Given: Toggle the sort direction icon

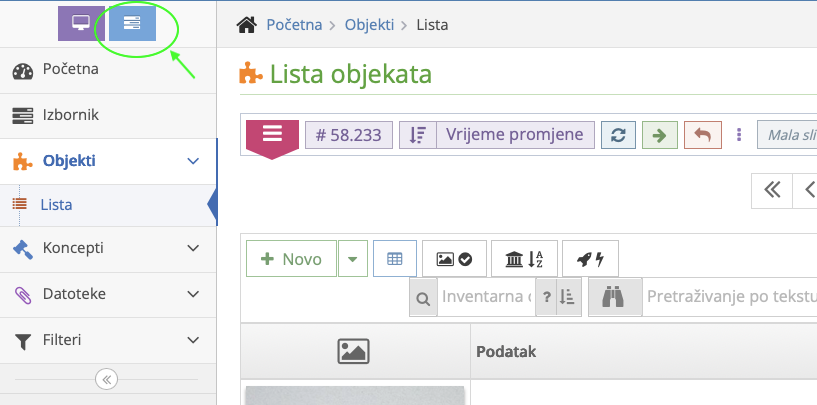Looking at the screenshot, I should (x=418, y=136).
